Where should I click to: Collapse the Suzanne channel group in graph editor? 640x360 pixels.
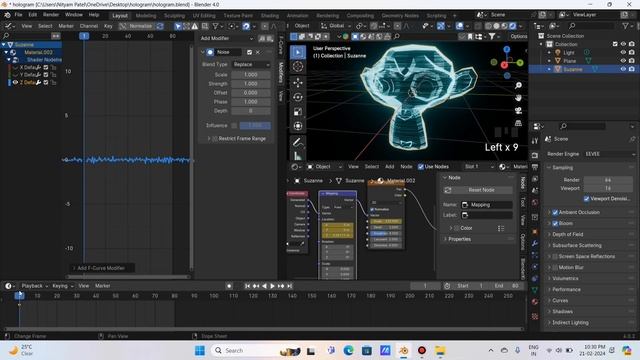4,44
